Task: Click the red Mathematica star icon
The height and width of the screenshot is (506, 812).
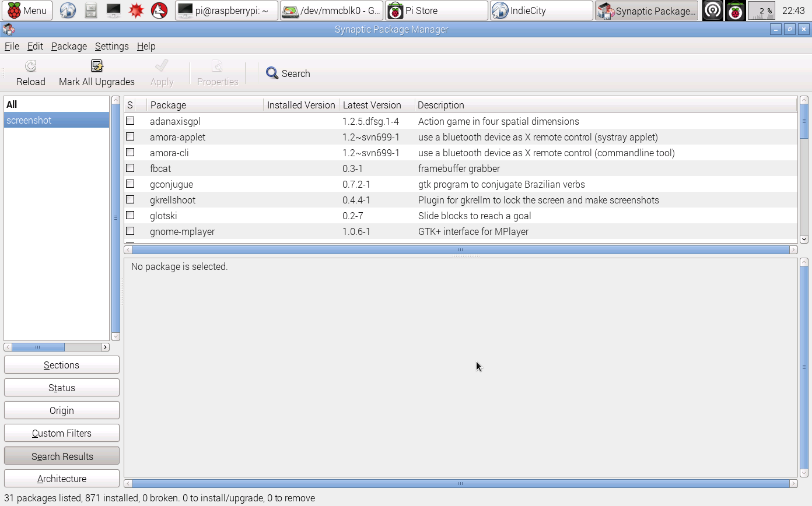Action: click(136, 10)
